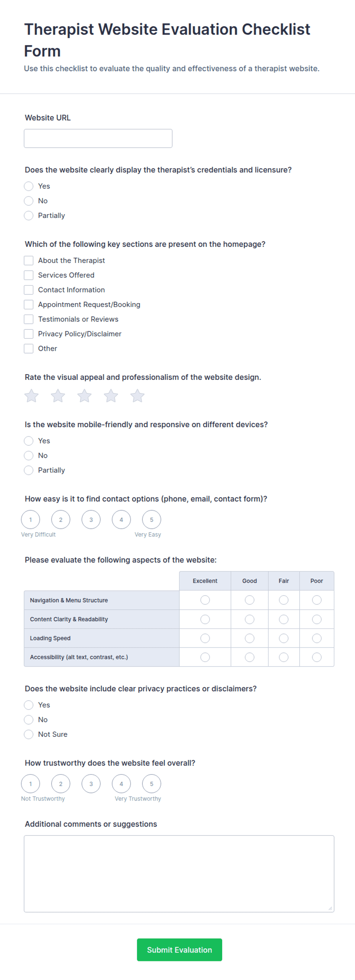Rate Loading Speed as Fair
Screen dimensions: 355x980
[x=284, y=638]
